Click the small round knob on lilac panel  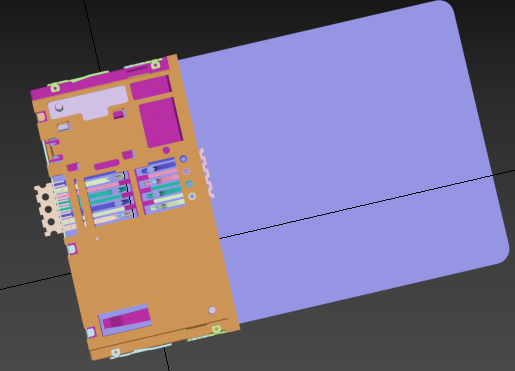pos(59,107)
